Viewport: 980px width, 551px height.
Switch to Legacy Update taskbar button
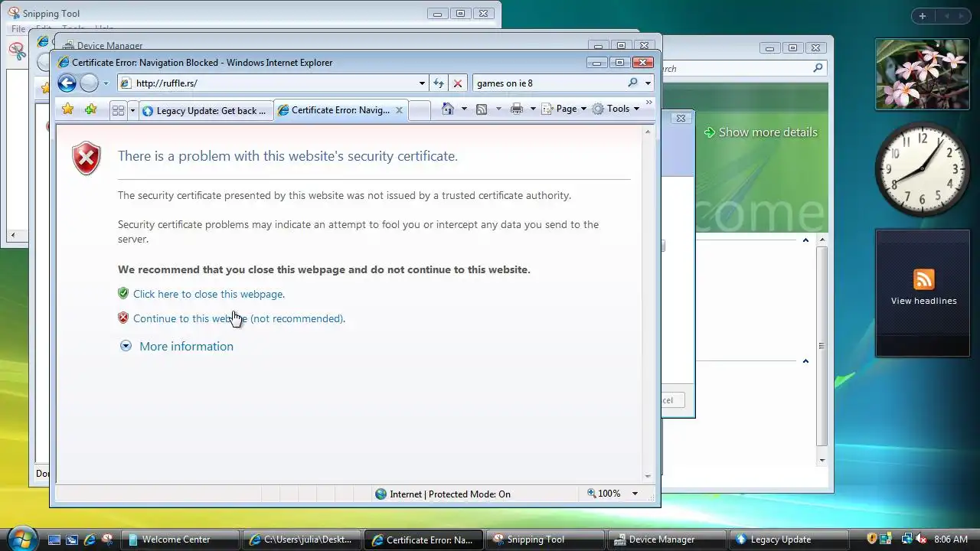(x=790, y=540)
